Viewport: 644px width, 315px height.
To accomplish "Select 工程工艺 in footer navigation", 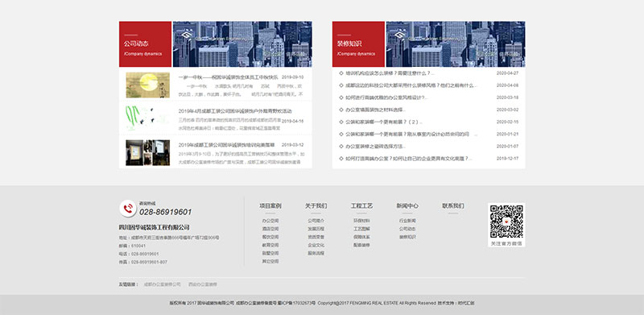I will [x=361, y=205].
